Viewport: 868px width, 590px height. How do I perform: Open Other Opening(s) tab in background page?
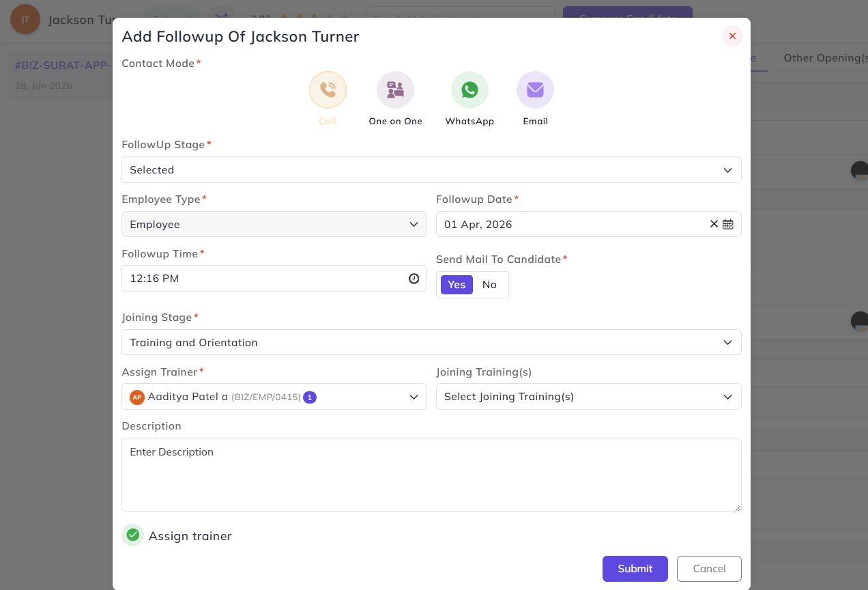coord(824,58)
